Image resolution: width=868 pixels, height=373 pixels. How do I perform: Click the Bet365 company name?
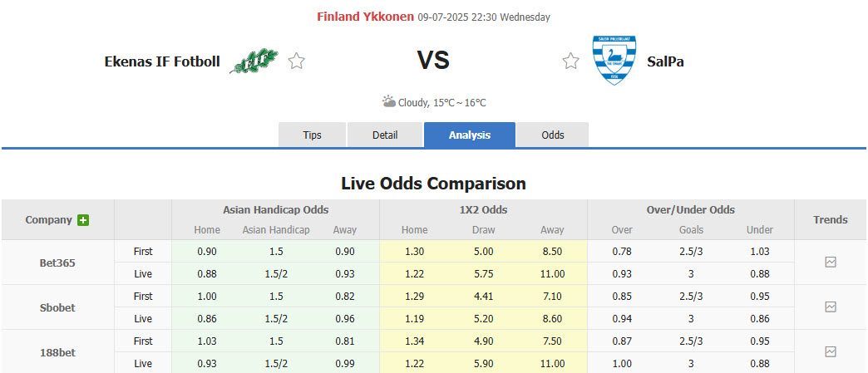pos(57,263)
